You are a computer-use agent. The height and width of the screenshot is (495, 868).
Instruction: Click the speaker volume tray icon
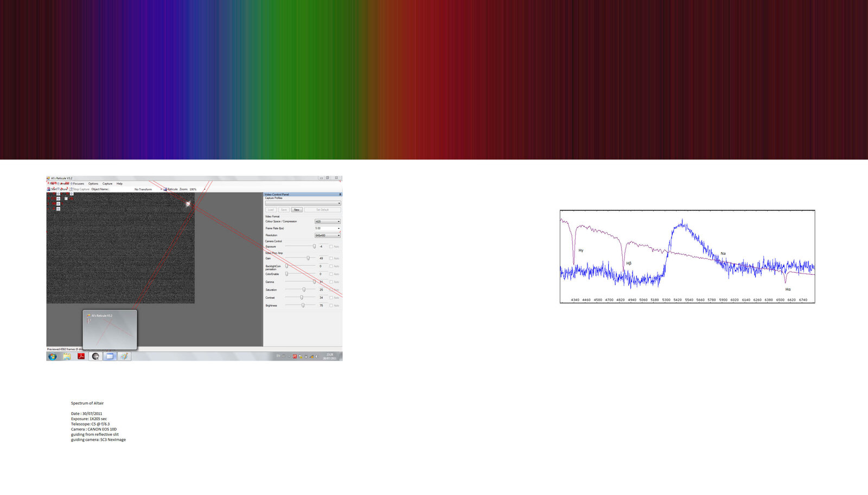(316, 356)
